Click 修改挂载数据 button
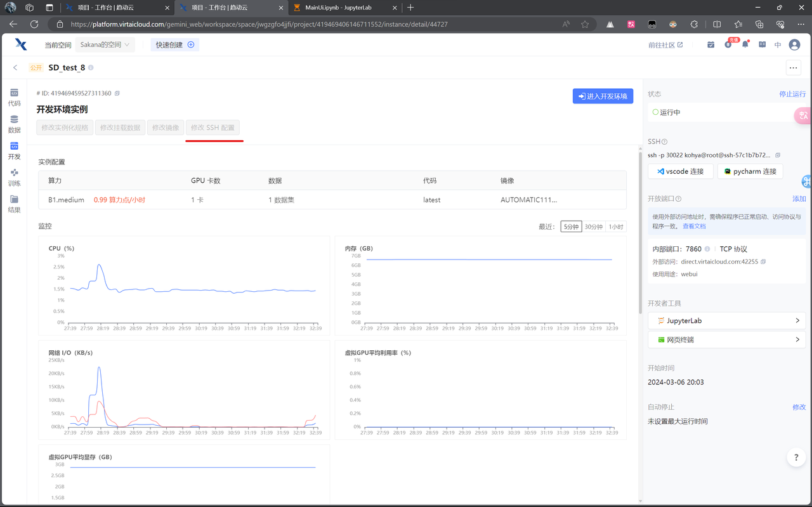Viewport: 812px width, 507px height. (x=121, y=128)
